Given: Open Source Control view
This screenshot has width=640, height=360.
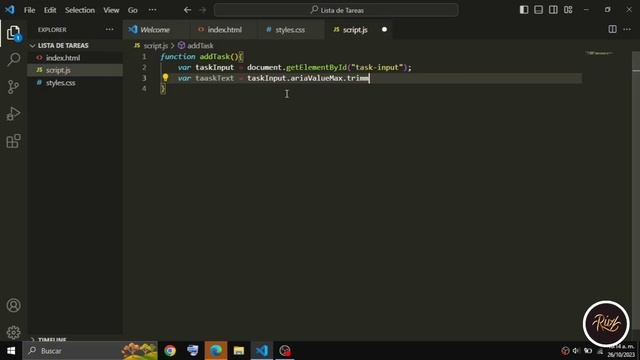Looking at the screenshot, I should click(x=13, y=87).
